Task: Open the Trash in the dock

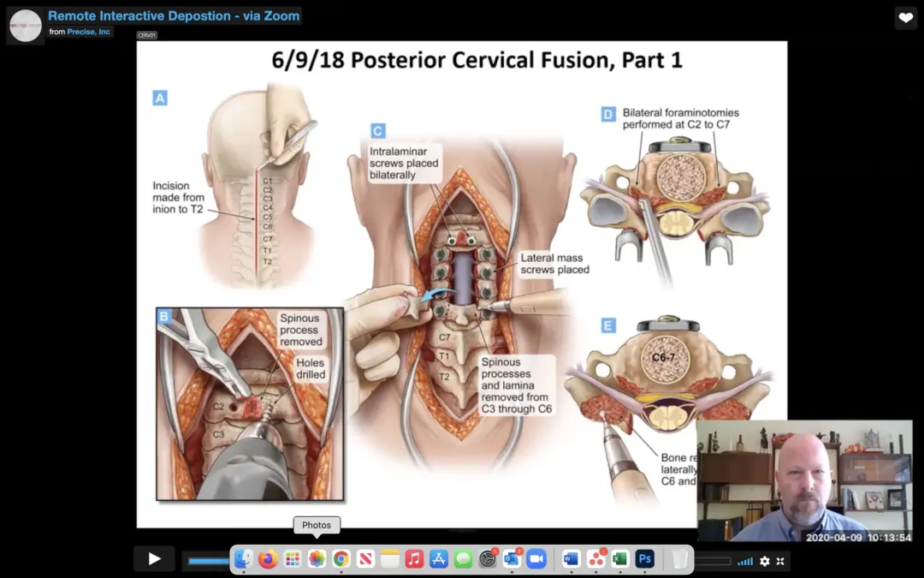Action: 679,558
